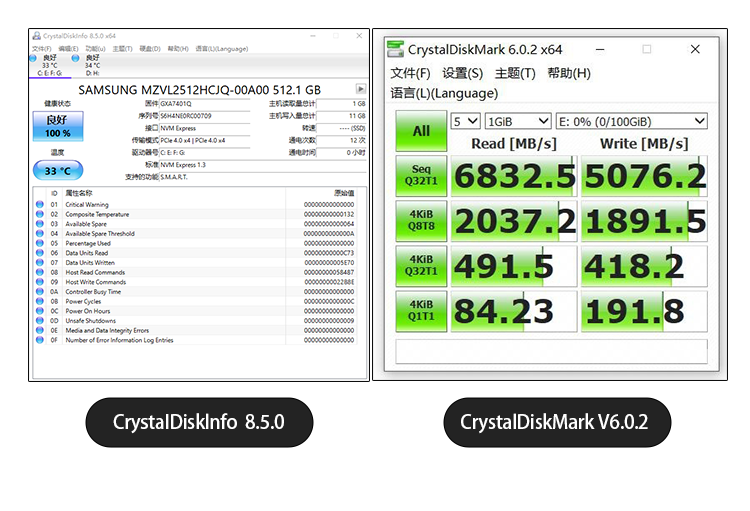Click the 4KiB Q8T8 write value 1891.5
Screen dimensions: 750x511
point(646,221)
